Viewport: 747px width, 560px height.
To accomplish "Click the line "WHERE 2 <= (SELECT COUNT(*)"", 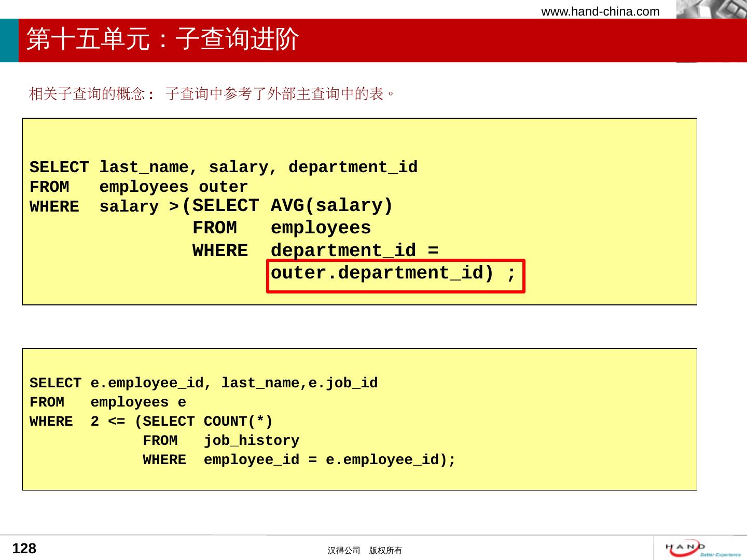I will (151, 422).
